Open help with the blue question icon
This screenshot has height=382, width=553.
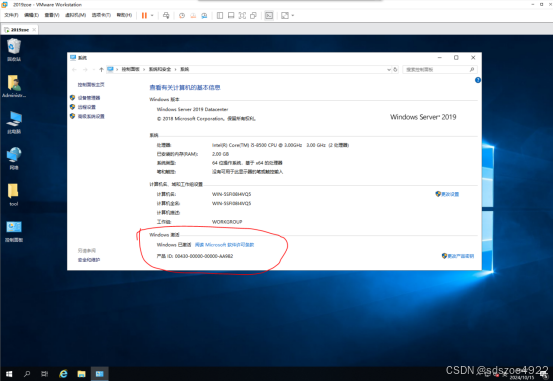point(478,80)
